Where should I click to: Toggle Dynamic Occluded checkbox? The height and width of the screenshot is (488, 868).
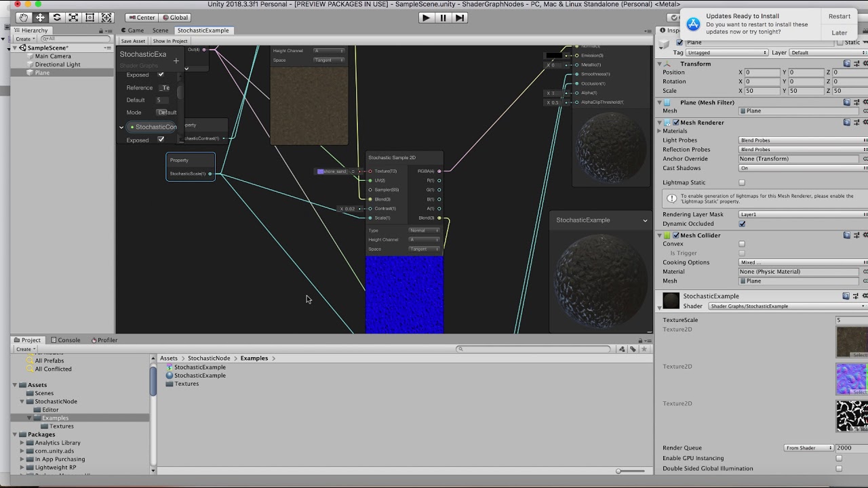point(742,224)
